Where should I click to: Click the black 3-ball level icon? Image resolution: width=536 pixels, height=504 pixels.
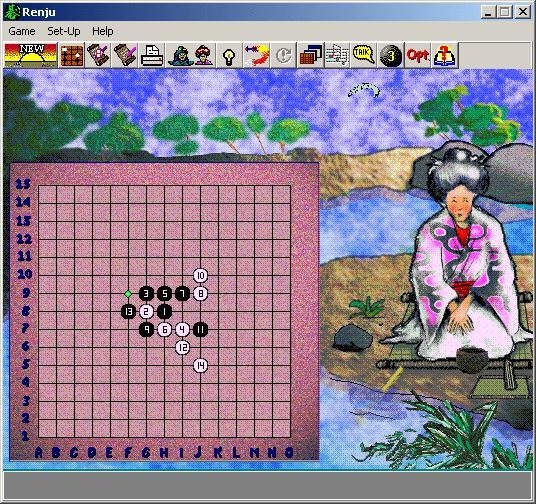(391, 55)
